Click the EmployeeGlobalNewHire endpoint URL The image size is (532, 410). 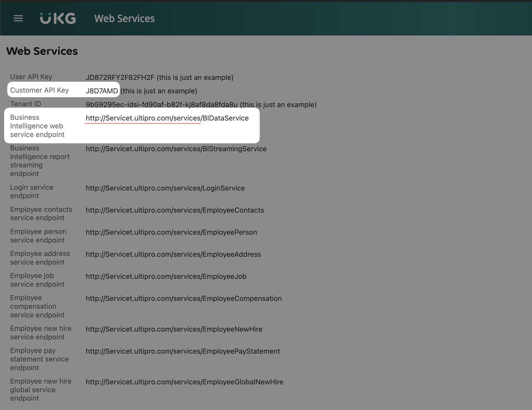click(x=184, y=382)
